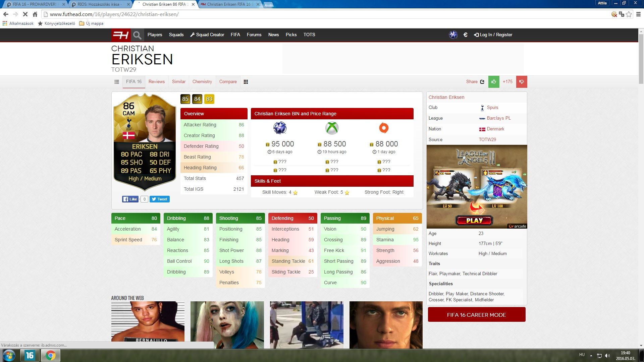Viewport: 644px width, 362px height.
Task: Select the 85 rated card version
Action: tap(185, 99)
